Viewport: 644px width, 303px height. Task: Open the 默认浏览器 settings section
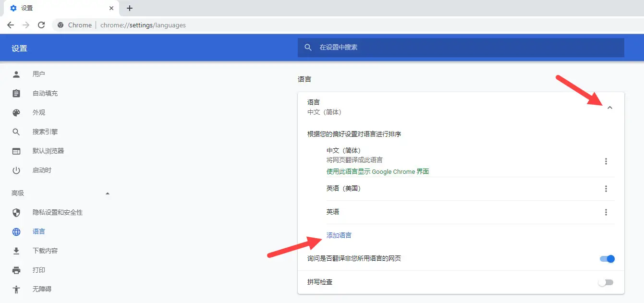coord(48,151)
